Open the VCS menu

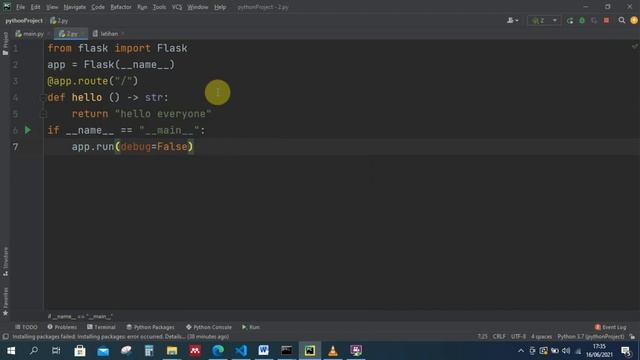coord(177,7)
